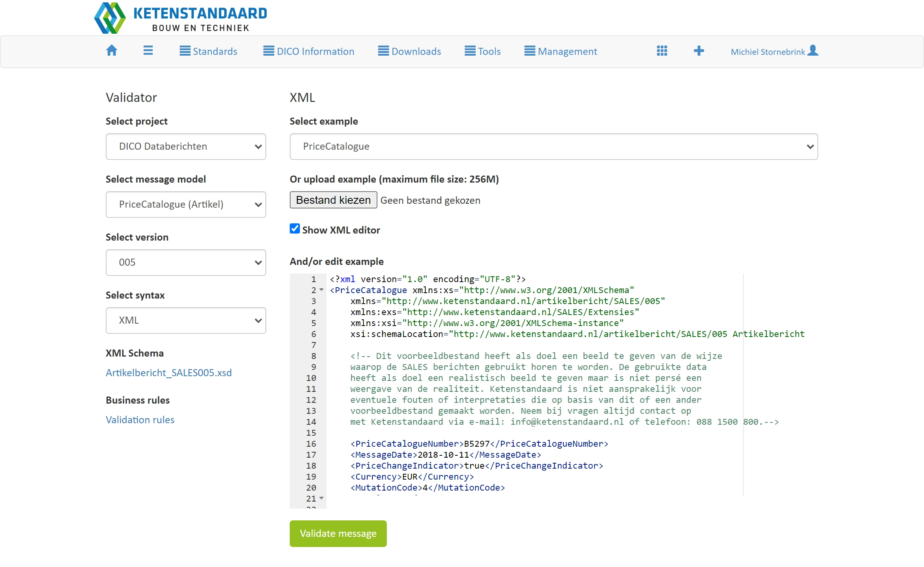Click the Bestand kiezen file upload button
924x567 pixels.
pos(333,200)
